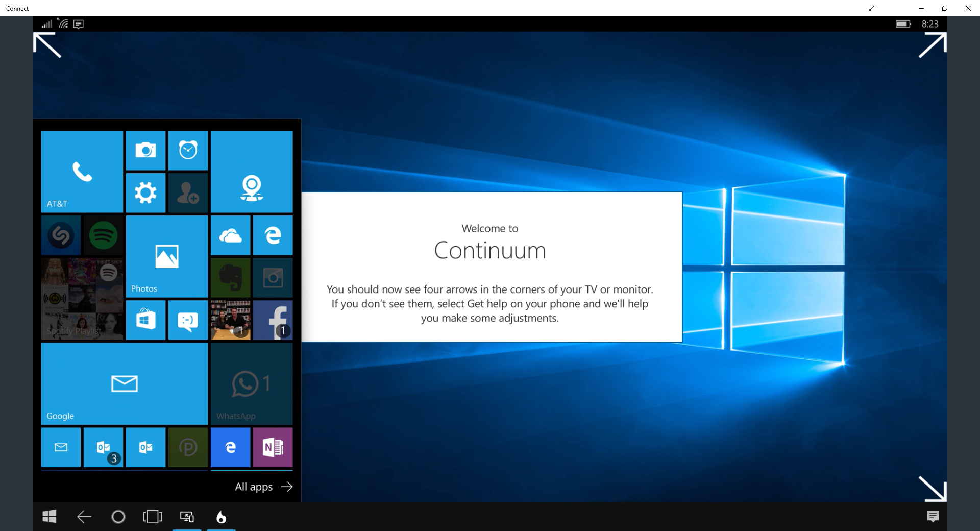Screen dimensions: 980x531
Task: Open the Evernote tile
Action: [x=230, y=278]
